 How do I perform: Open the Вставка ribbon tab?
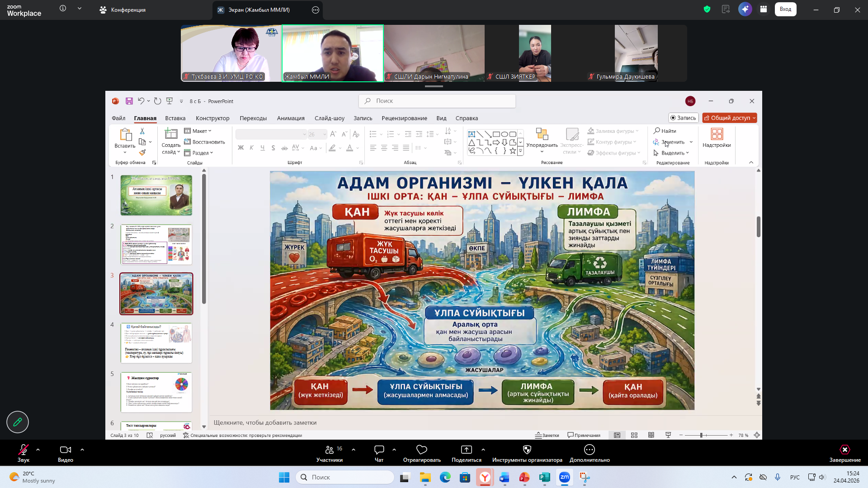(175, 118)
